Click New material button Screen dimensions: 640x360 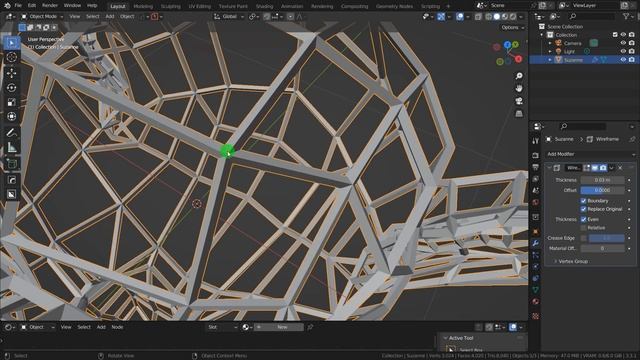point(279,327)
